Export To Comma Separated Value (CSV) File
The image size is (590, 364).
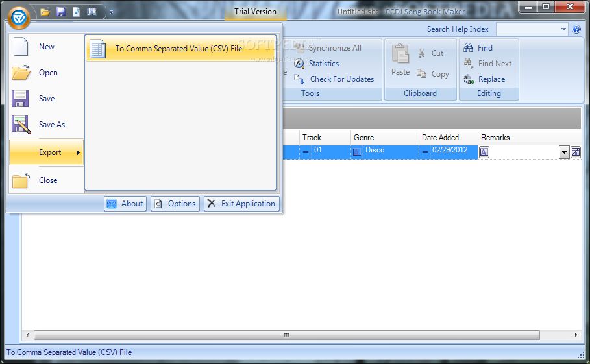coord(180,49)
